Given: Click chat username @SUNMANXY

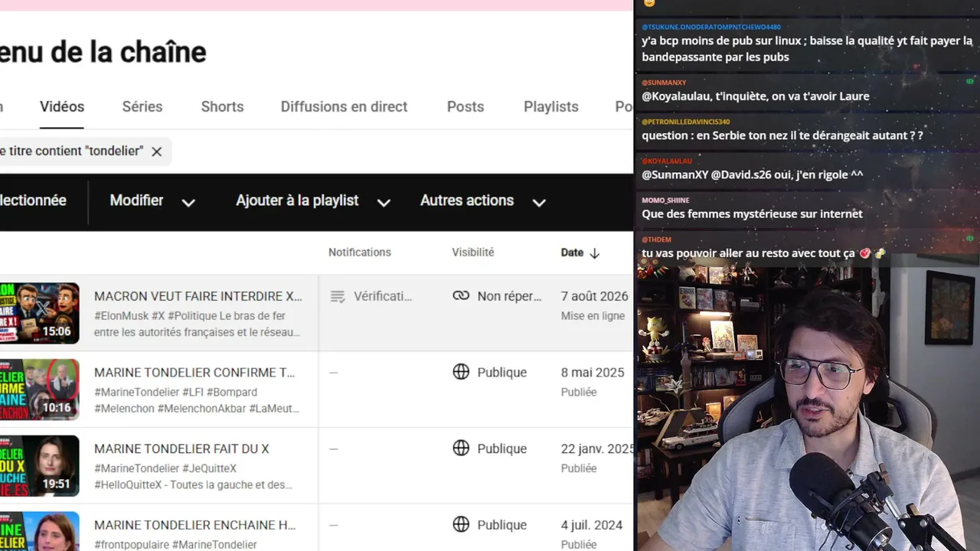Looking at the screenshot, I should point(664,83).
